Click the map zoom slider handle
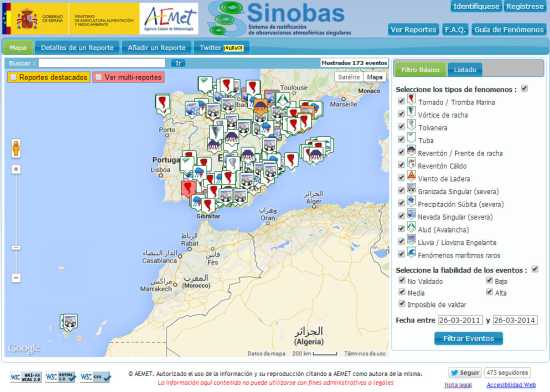The height and width of the screenshot is (392, 550). click(16, 248)
